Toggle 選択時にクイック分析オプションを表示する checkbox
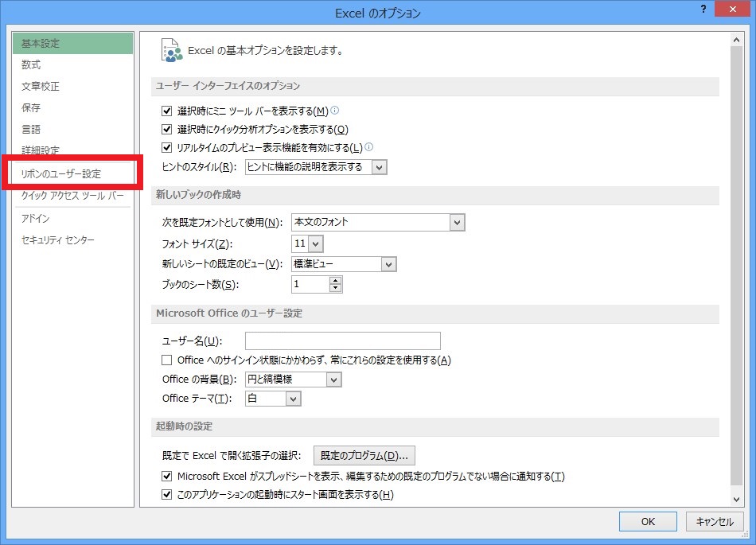This screenshot has width=756, height=545. click(167, 129)
